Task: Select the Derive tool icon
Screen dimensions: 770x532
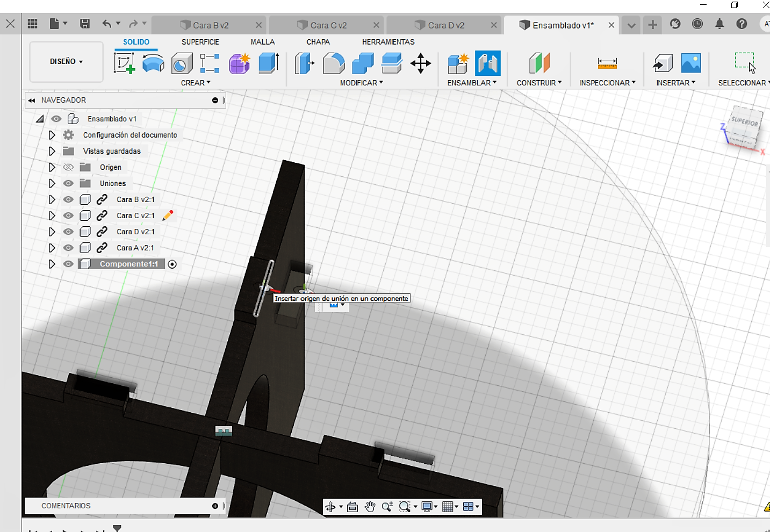Action: pos(182,63)
